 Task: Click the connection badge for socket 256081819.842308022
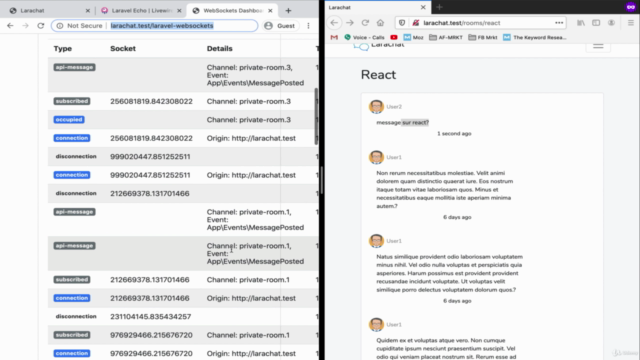(x=72, y=138)
